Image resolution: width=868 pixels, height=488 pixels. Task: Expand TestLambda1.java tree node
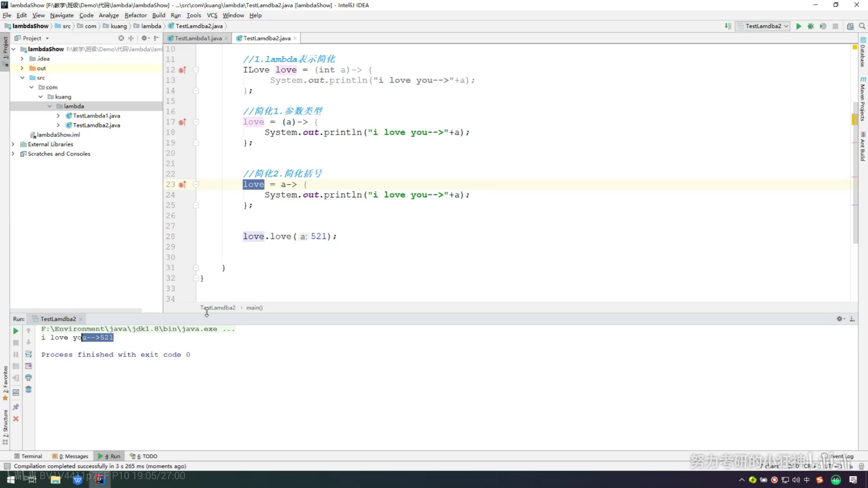point(58,116)
